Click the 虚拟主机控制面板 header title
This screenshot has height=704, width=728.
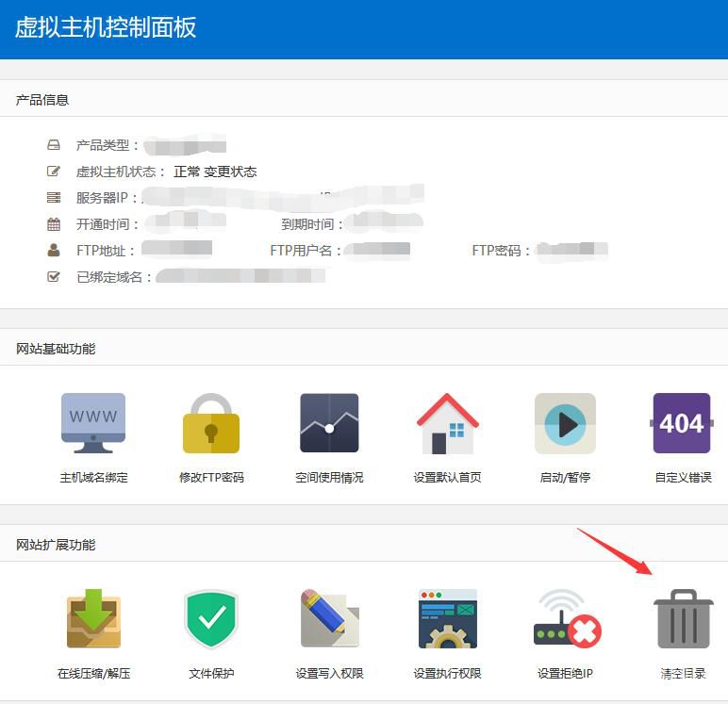[x=106, y=27]
